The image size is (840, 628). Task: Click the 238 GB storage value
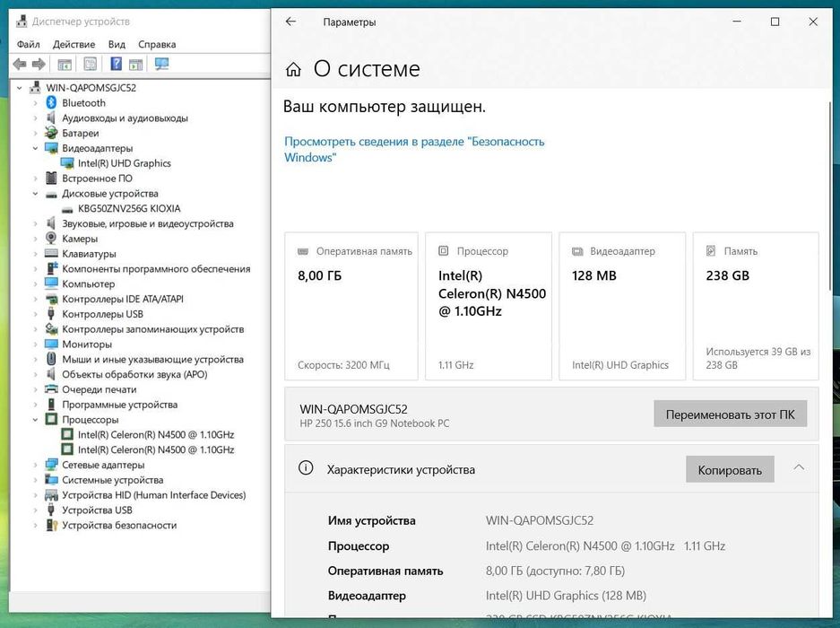click(x=728, y=275)
